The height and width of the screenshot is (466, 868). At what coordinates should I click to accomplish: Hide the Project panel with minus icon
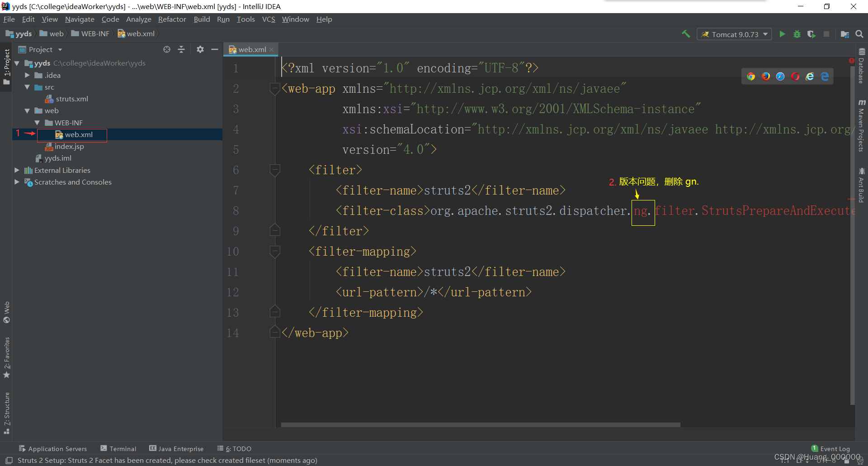[x=215, y=49]
